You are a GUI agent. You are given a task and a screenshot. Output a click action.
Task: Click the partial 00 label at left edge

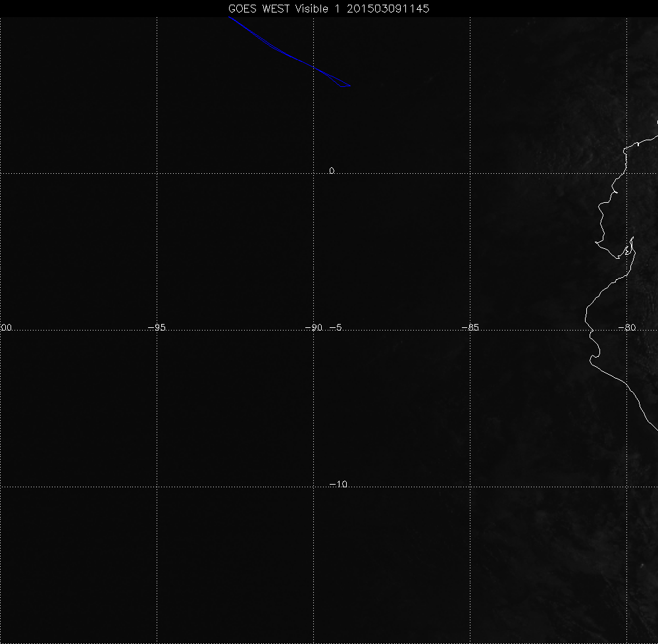7,327
